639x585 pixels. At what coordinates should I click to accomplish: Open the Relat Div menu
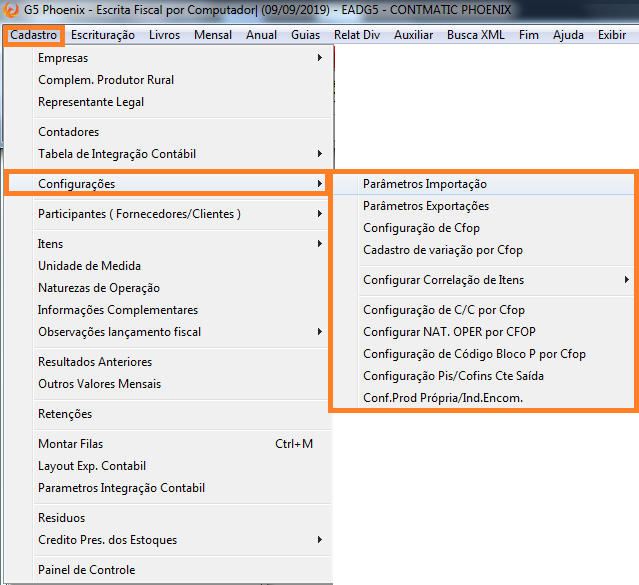click(x=357, y=35)
